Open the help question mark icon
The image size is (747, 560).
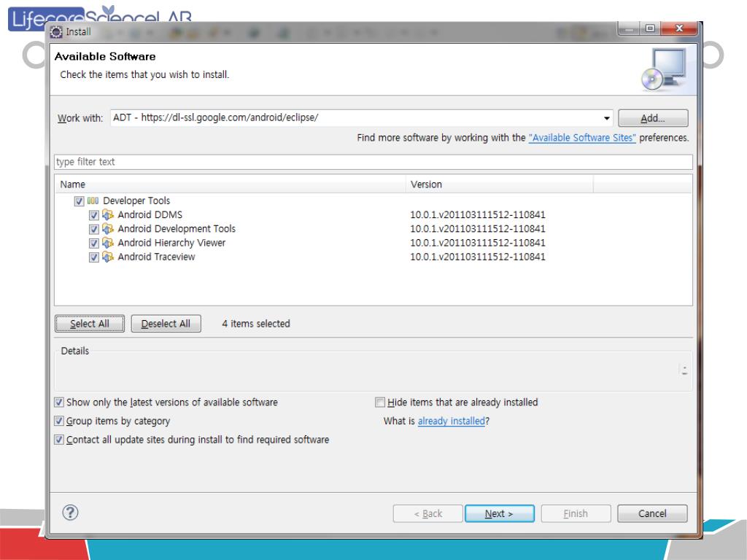70,513
